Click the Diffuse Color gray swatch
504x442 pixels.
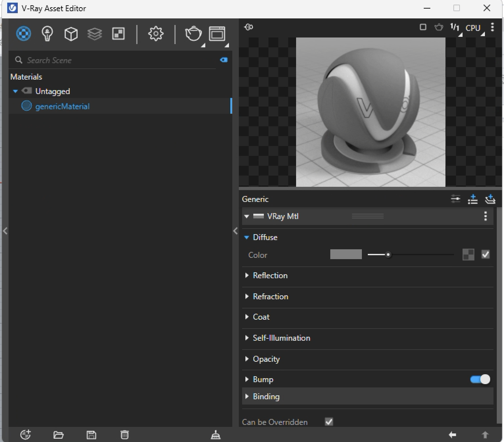[x=346, y=254]
